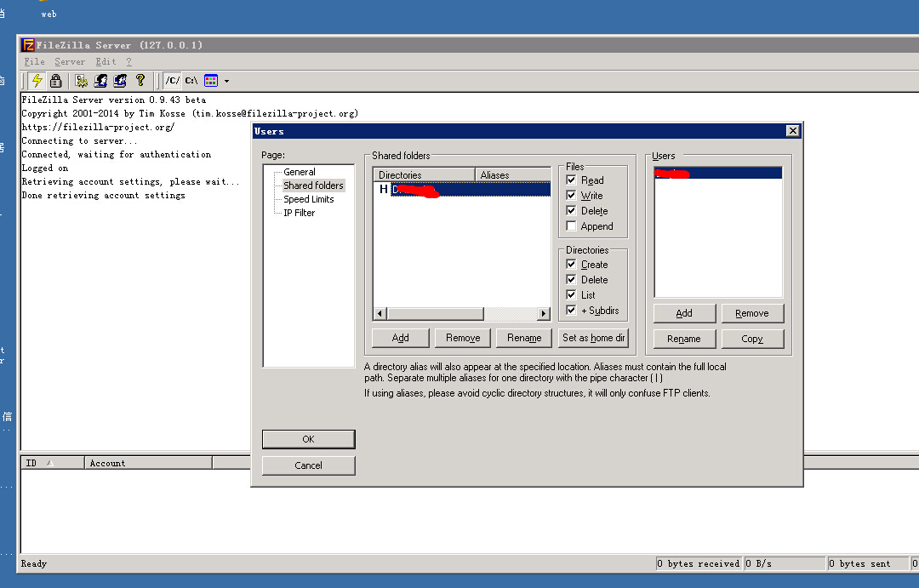
Task: Click Cancel in Users dialog
Action: [308, 465]
